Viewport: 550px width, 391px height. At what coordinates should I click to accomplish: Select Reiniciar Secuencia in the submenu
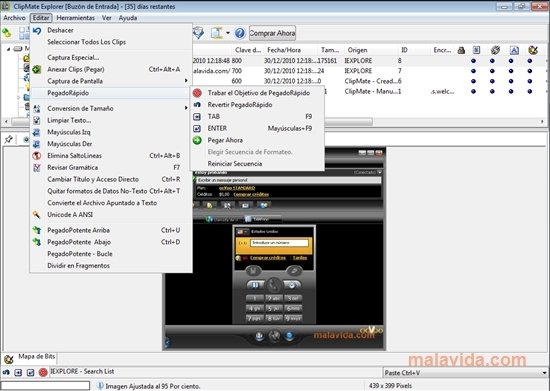click(x=235, y=164)
